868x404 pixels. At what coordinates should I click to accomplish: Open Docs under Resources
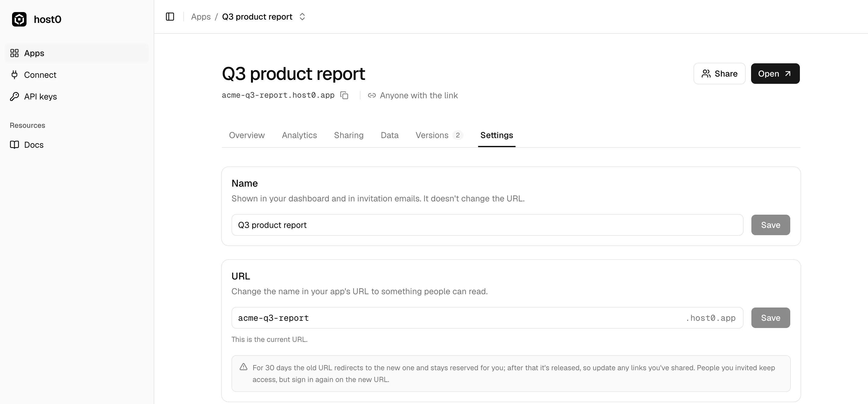click(x=77, y=145)
